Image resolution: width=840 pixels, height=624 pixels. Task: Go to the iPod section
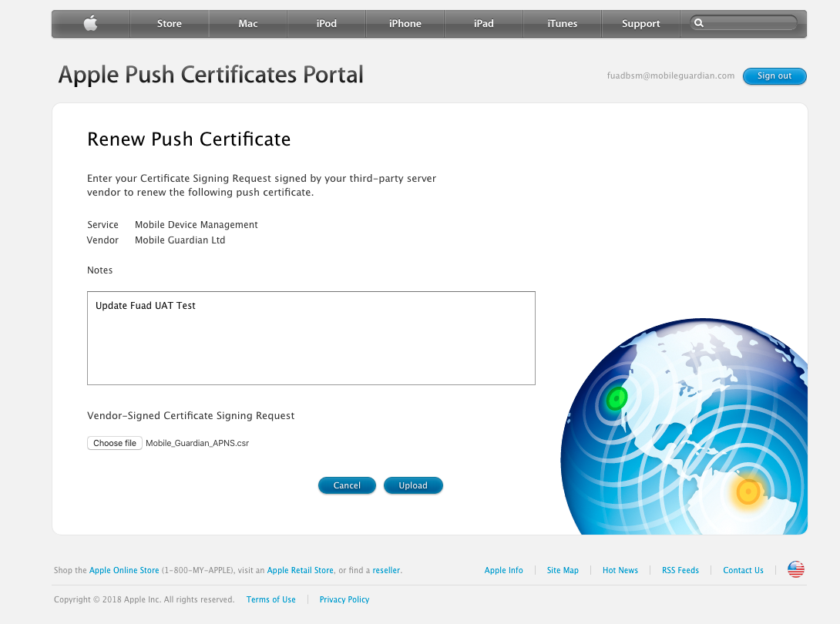(326, 24)
